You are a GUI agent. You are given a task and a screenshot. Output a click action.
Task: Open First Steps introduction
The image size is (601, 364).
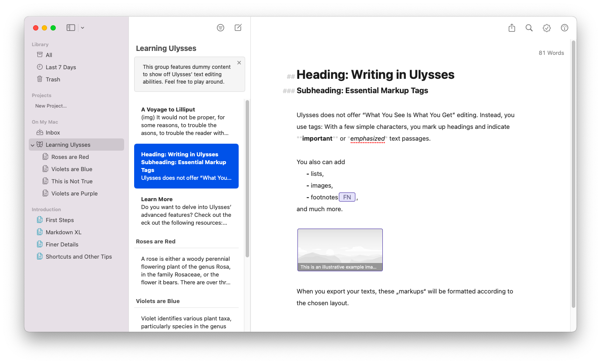click(76, 220)
